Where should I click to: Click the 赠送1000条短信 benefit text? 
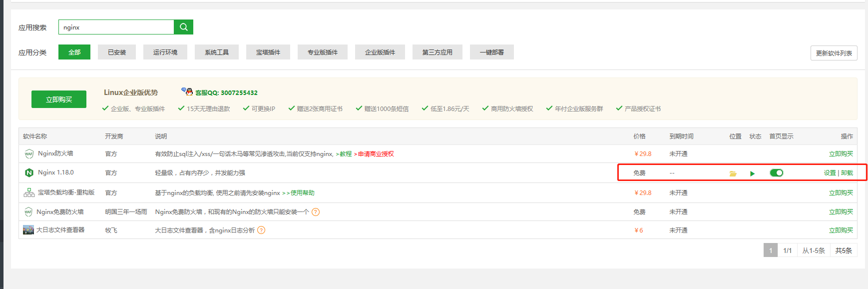[x=386, y=108]
